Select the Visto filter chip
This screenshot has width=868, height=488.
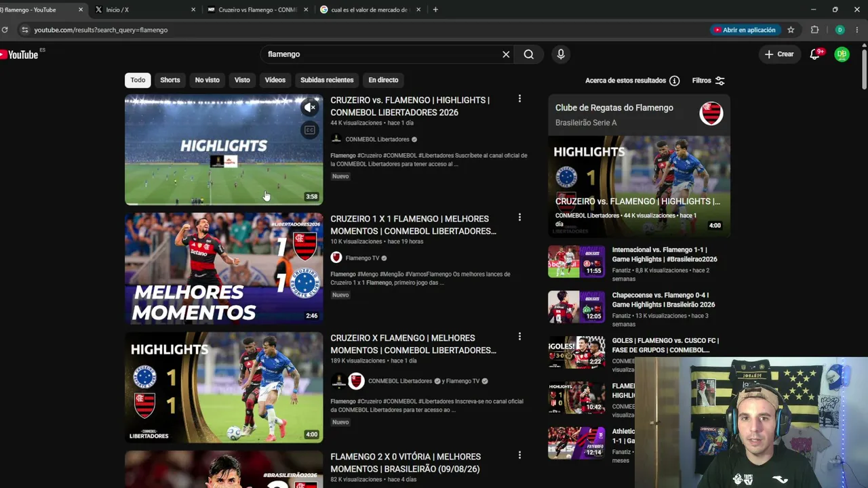coord(242,80)
